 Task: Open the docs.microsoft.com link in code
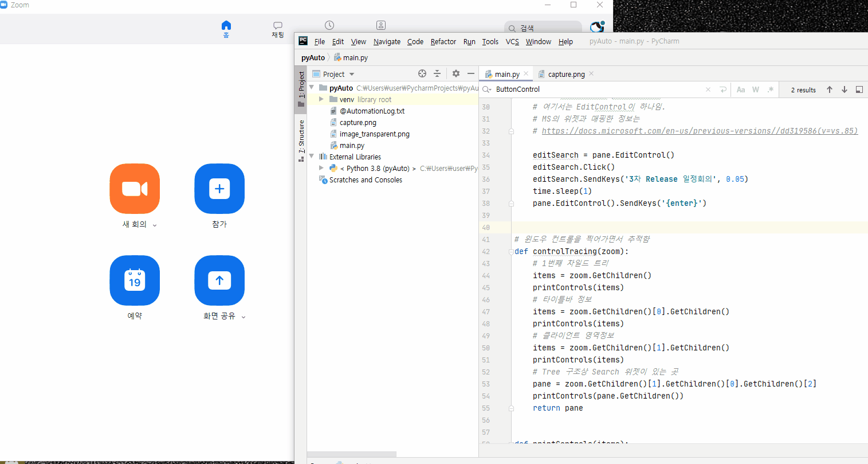700,131
